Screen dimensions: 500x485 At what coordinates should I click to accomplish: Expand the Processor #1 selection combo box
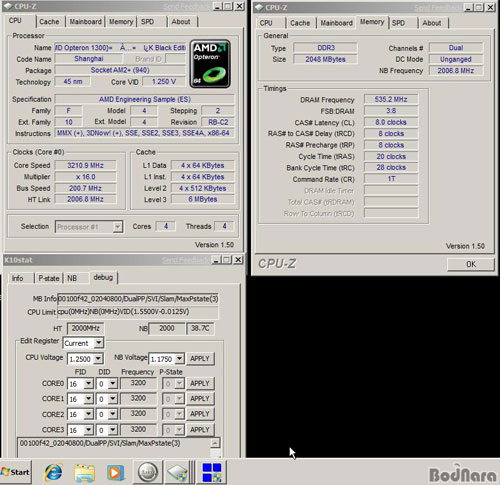89,227
